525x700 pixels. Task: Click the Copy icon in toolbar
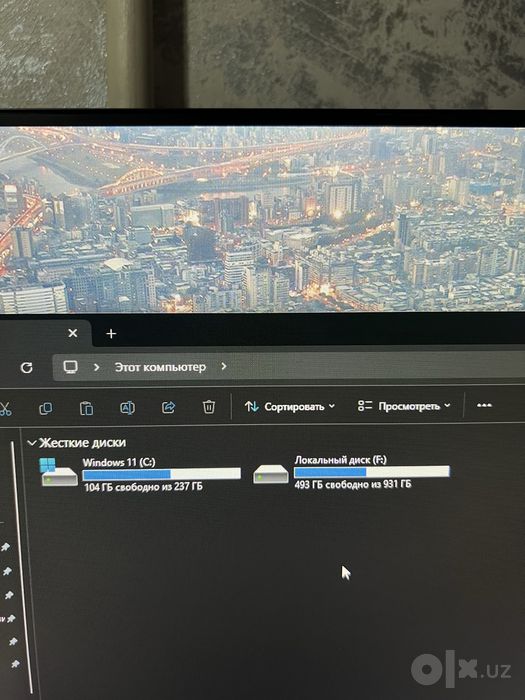coord(46,408)
